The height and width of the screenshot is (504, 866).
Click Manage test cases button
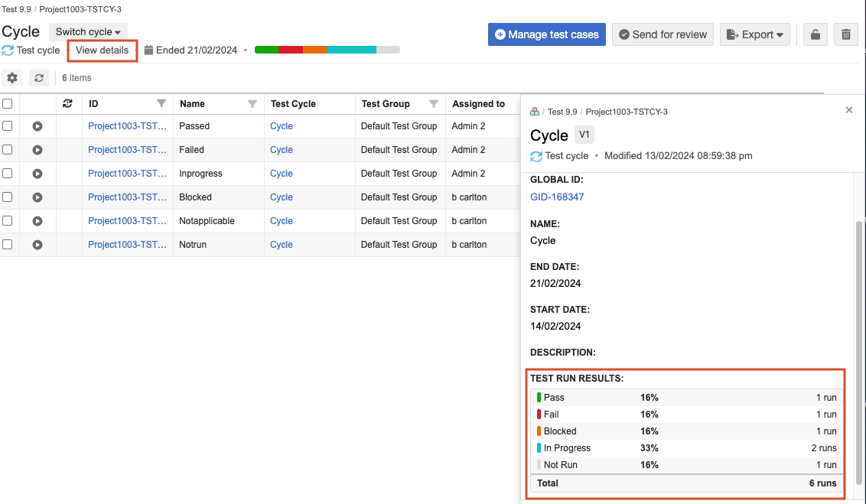coord(547,34)
